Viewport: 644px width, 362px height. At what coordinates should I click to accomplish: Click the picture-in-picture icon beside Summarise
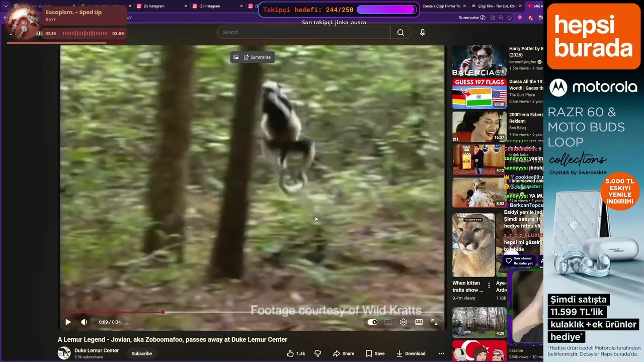pos(235,57)
